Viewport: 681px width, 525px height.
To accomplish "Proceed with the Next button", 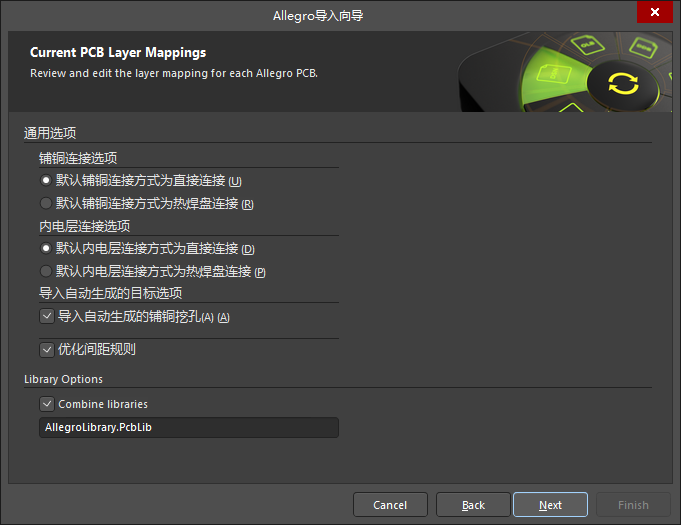I will (x=550, y=505).
